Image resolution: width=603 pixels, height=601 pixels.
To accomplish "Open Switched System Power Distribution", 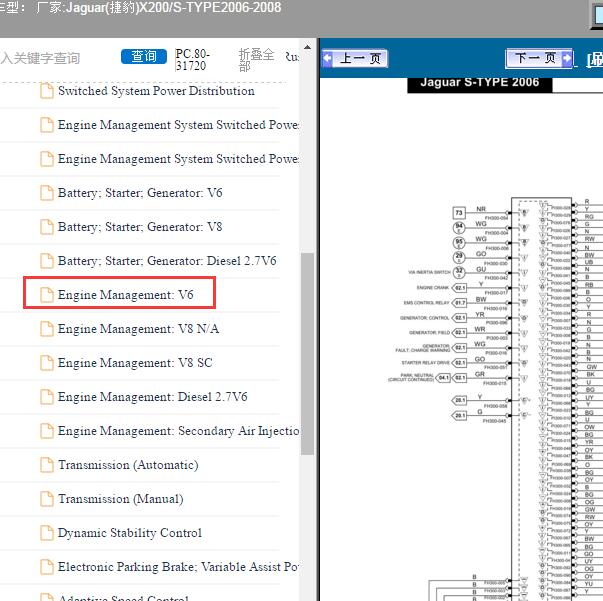I will tap(156, 91).
